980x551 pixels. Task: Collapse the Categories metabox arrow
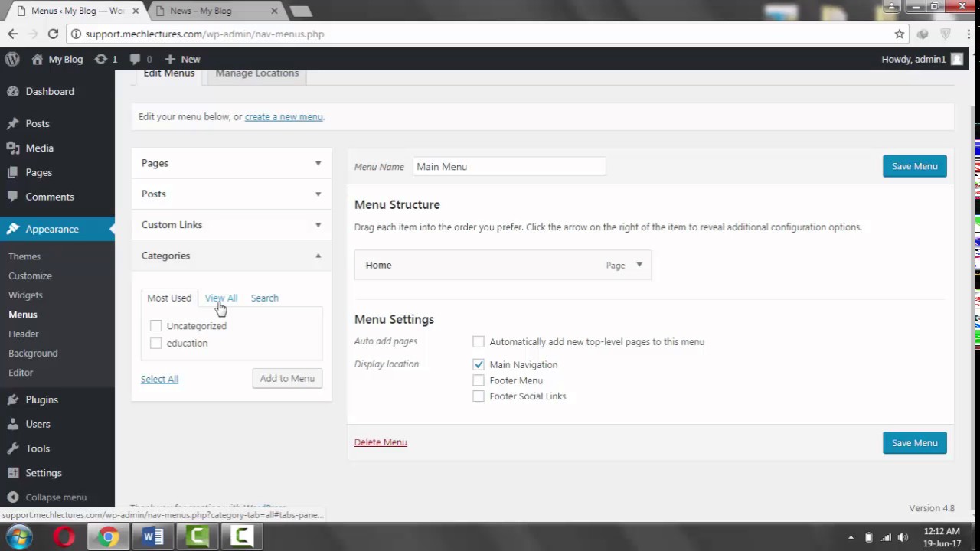[318, 256]
